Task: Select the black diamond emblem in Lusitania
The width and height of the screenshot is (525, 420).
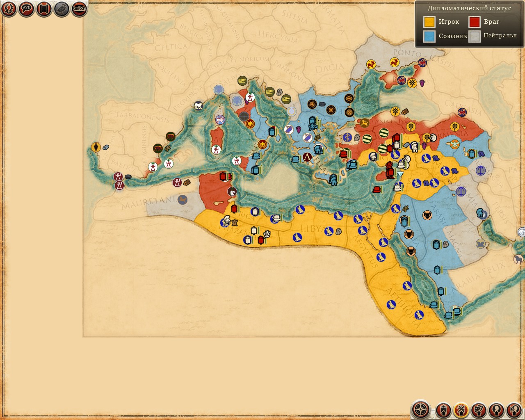Action: click(x=96, y=147)
